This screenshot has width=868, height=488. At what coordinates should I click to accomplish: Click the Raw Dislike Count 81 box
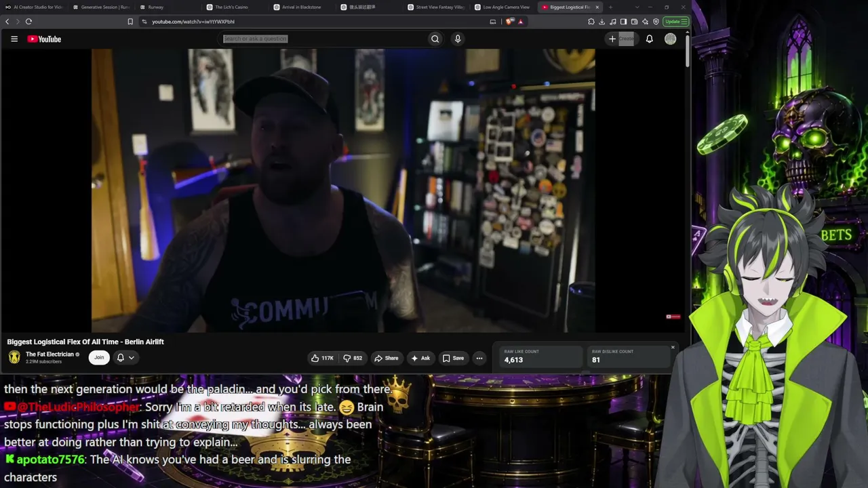click(x=629, y=357)
